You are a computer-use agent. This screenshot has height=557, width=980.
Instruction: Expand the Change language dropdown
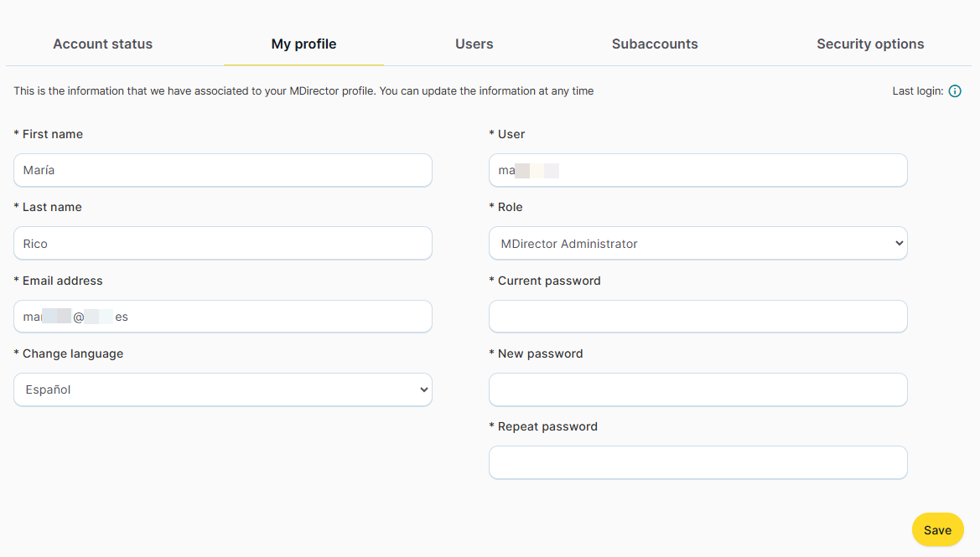(x=223, y=389)
